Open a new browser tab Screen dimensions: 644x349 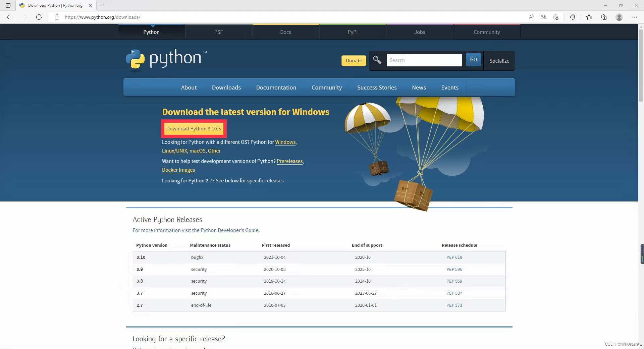tap(102, 5)
